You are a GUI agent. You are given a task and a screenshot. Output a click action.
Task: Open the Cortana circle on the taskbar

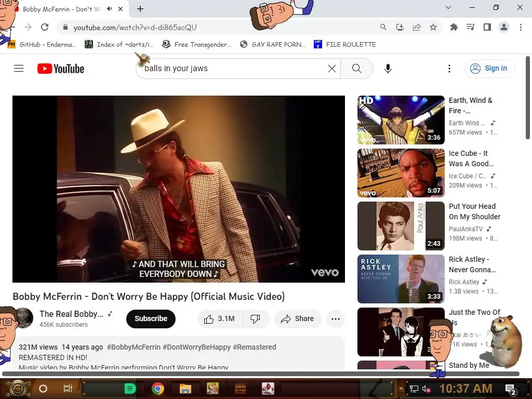pos(43,389)
